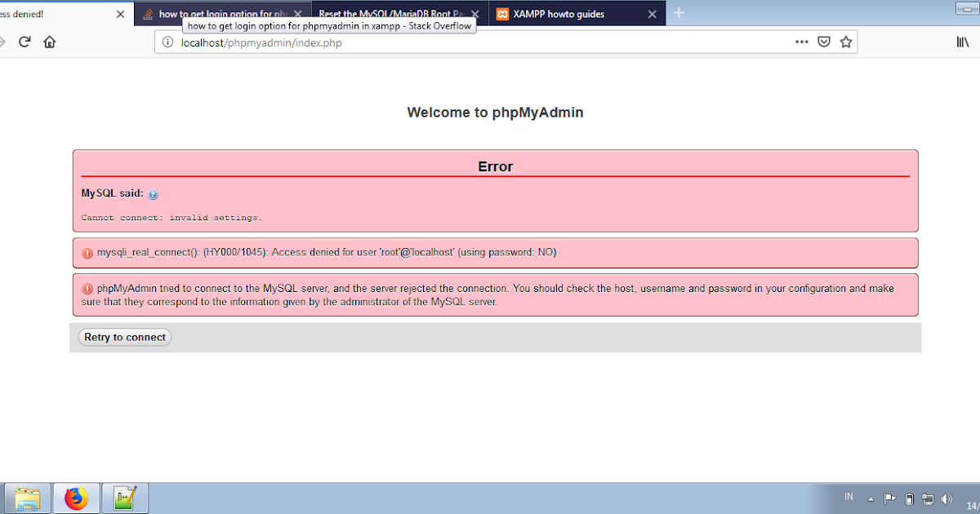Switch to how to get login option tab
The image size is (980, 514).
tap(223, 14)
